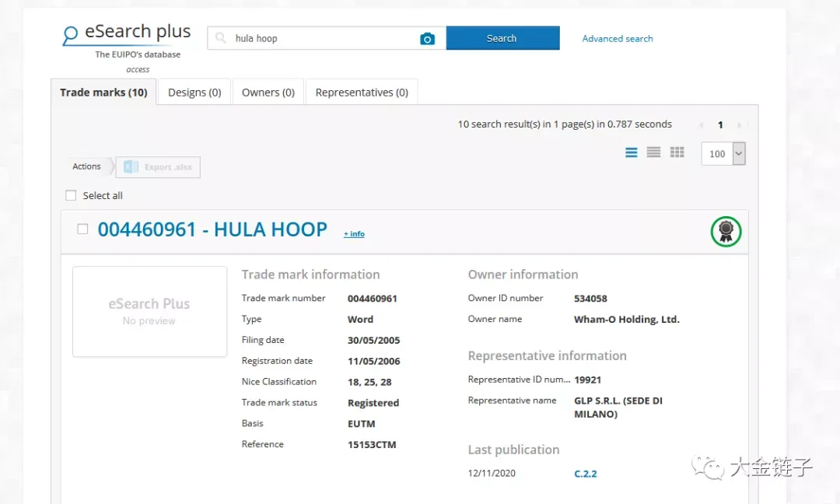This screenshot has width=840, height=504.
Task: Go to previous results page arrow
Action: pyautogui.click(x=701, y=124)
